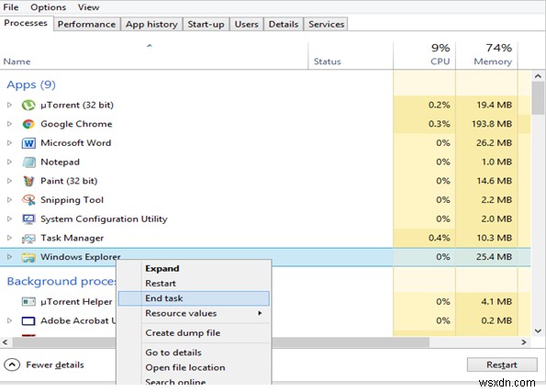Screen dimensions: 546x392
Task: Expand the Snipping Tool process group
Action: coord(9,200)
